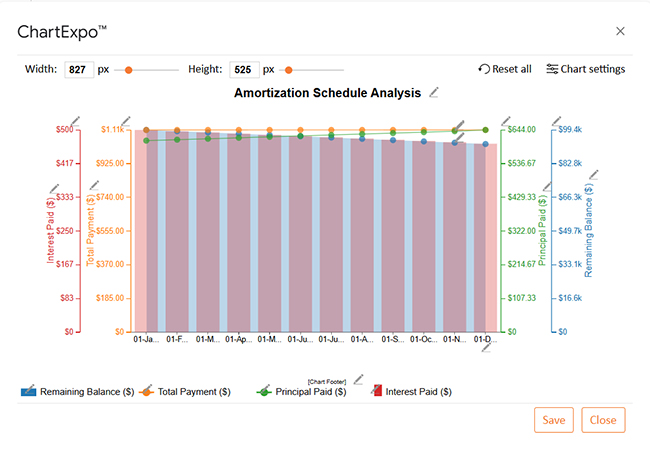Toggle Principal Paid ($) legend item
Image resolution: width=650 pixels, height=462 pixels.
point(302,392)
